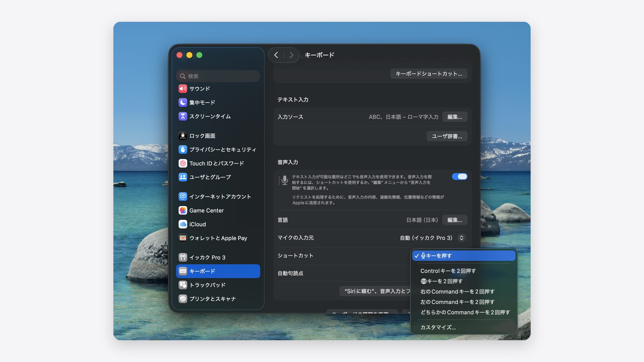Screen dimensions: 644x362
Task: Select 左のCommandキーを2回押す option
Action: coord(464,302)
